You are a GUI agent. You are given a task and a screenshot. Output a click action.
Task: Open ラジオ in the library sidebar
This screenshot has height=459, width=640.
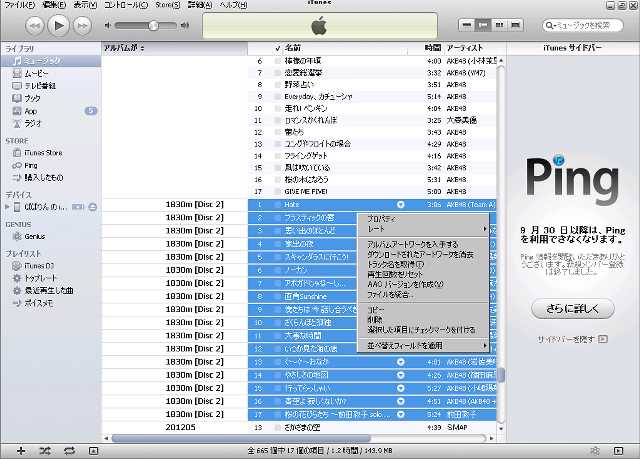(34, 121)
